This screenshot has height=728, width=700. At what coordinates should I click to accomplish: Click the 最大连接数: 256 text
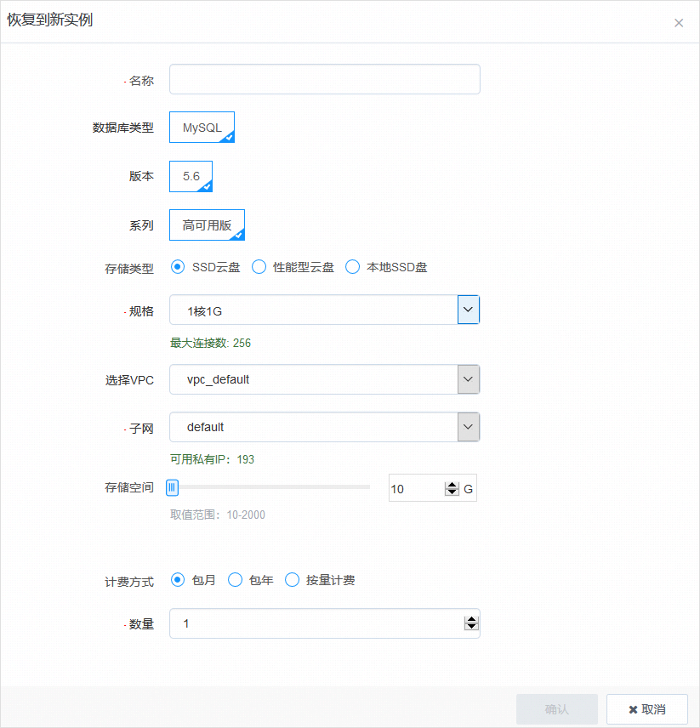pyautogui.click(x=210, y=343)
